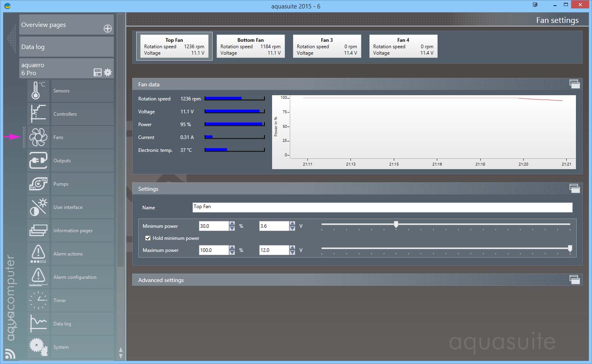Viewport: 592px width, 364px height.
Task: Open the Alarm actions warning icon
Action: 38,254
